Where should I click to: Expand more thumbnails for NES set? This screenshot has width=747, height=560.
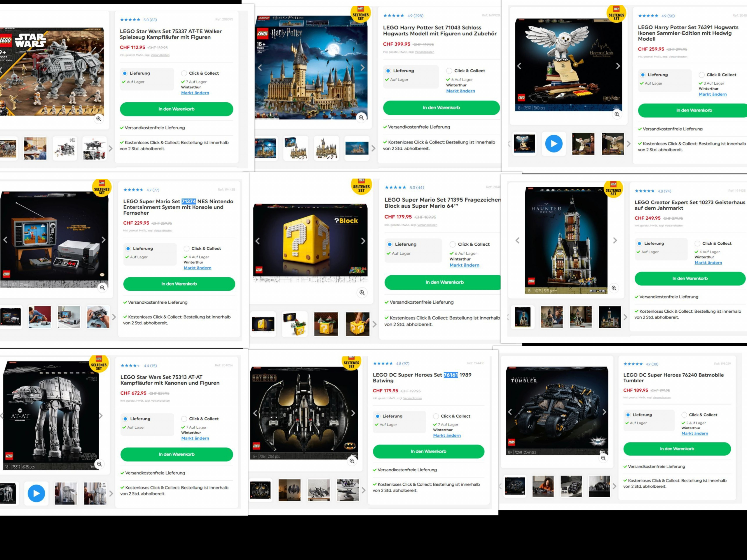pyautogui.click(x=114, y=317)
